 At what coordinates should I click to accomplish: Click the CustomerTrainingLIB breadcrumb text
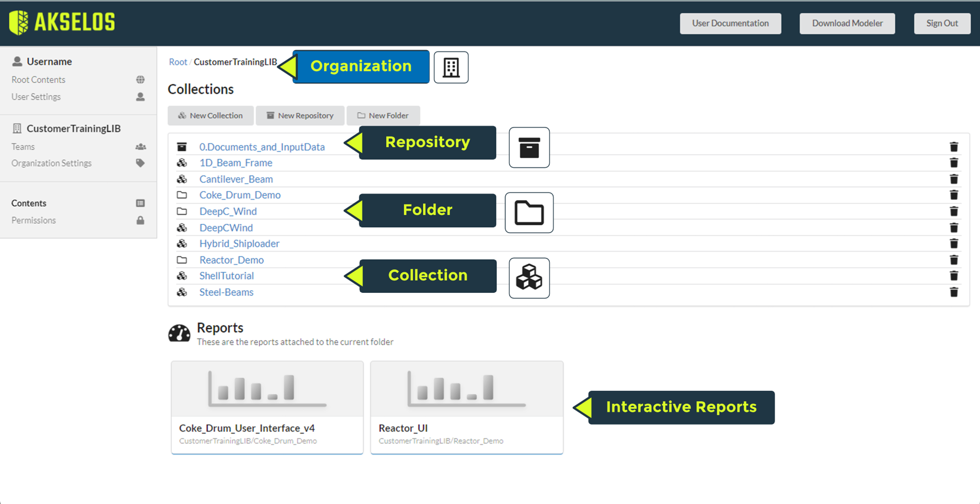235,62
